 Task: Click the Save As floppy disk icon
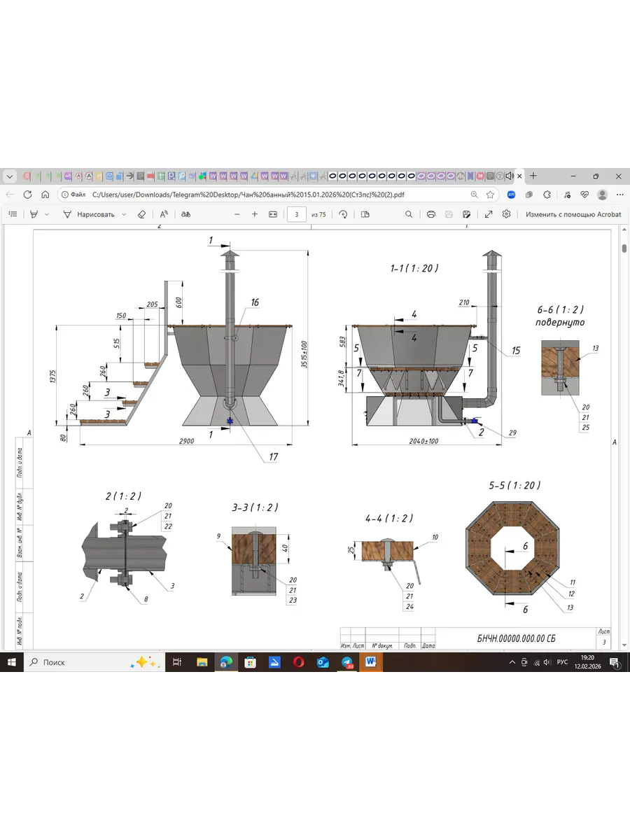466,214
